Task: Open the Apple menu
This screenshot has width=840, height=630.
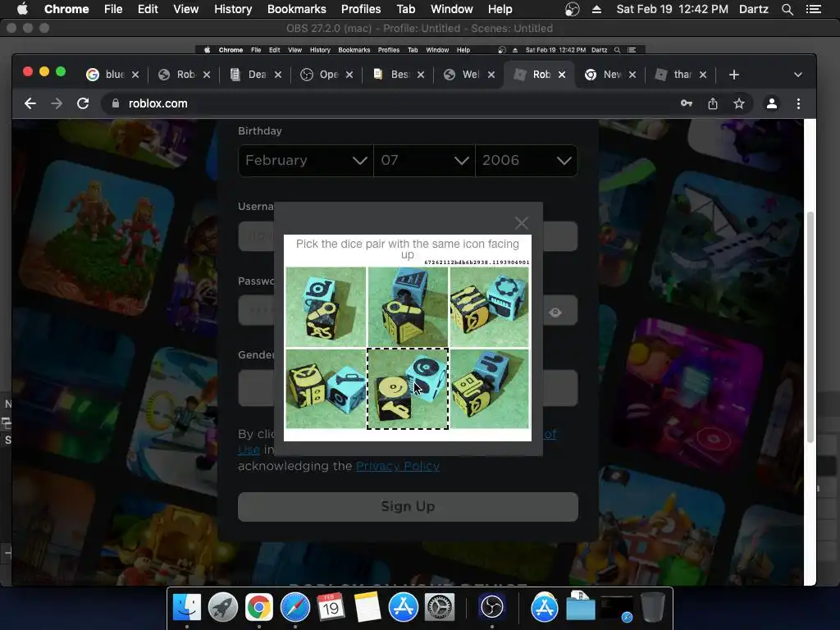Action: 22,9
